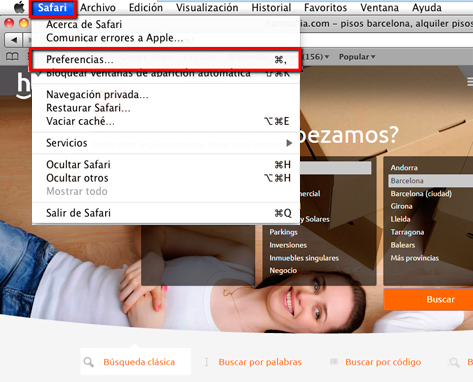Click the Safari back navigation arrow

coord(13,40)
